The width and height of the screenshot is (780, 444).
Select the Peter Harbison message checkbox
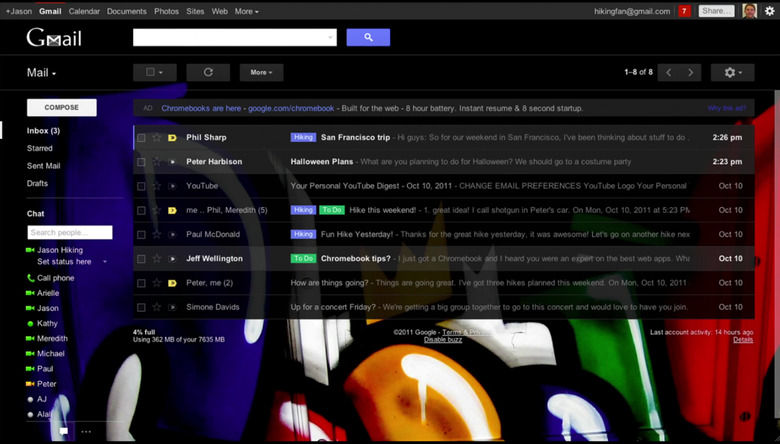pos(141,162)
